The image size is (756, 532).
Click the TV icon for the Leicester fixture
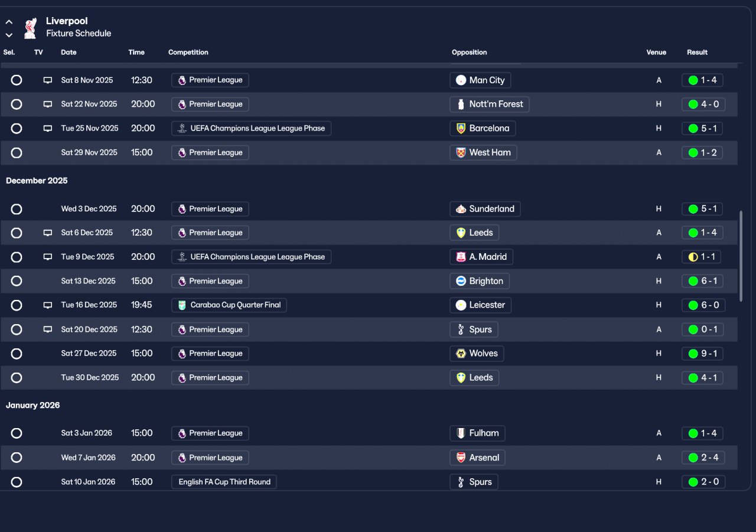48,305
